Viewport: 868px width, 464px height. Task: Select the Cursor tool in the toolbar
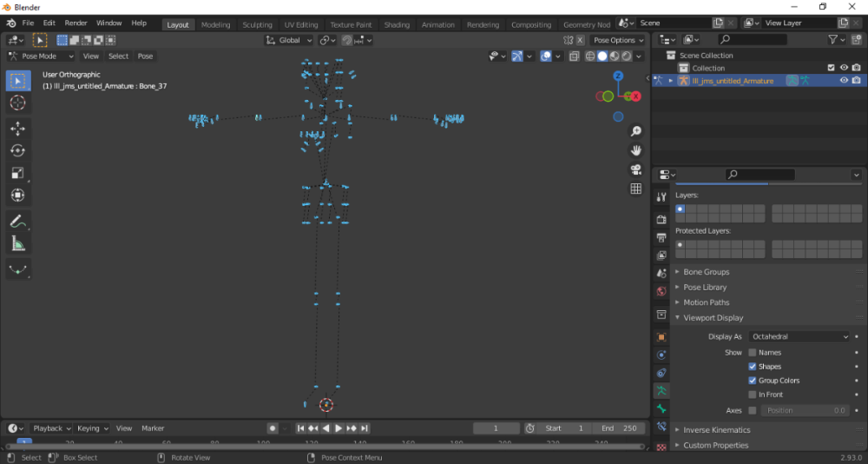(x=17, y=103)
